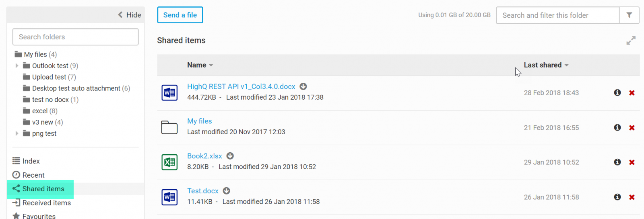Click the Send a file button
The height and width of the screenshot is (219, 644).
pos(180,15)
